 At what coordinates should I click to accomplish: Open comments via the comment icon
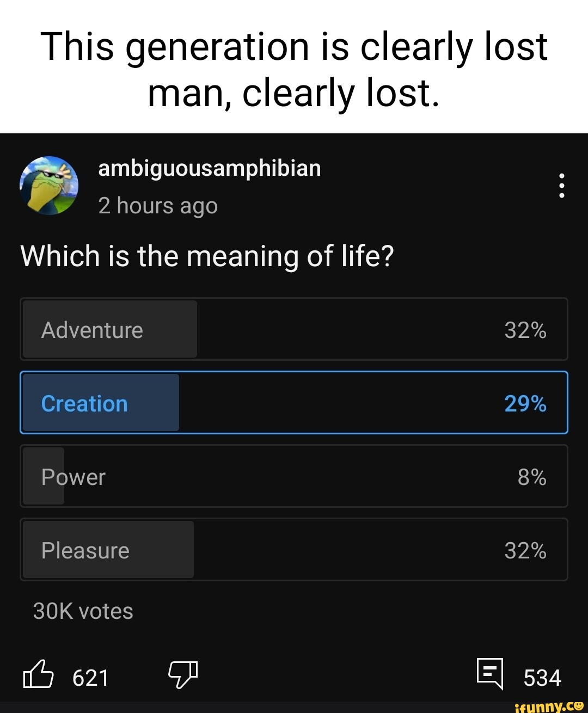coord(489,673)
